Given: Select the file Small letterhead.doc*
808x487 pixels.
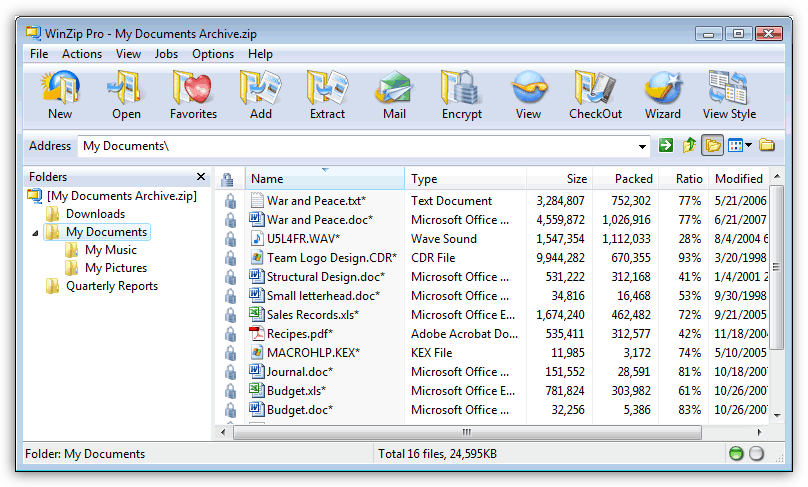Looking at the screenshot, I should [323, 296].
